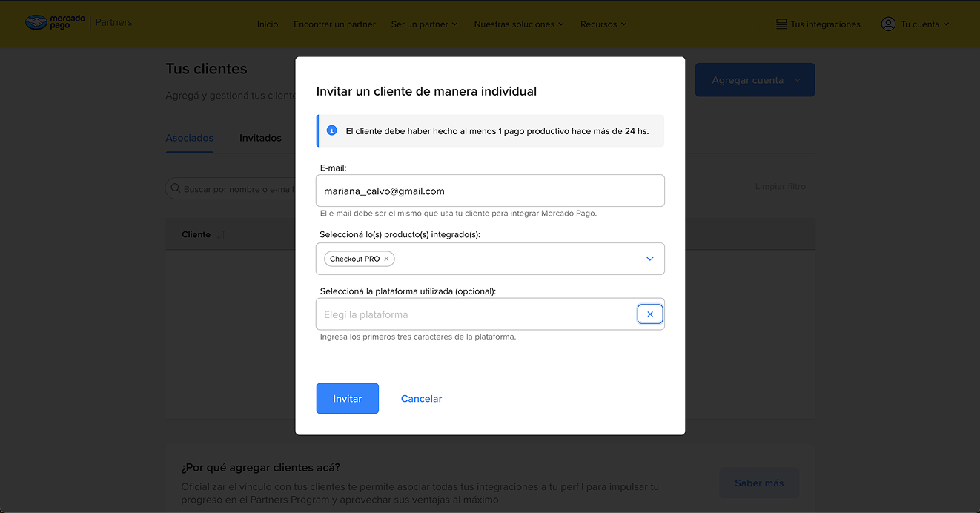The height and width of the screenshot is (513, 980).
Task: Click the blue info icon in notice
Action: 332,130
